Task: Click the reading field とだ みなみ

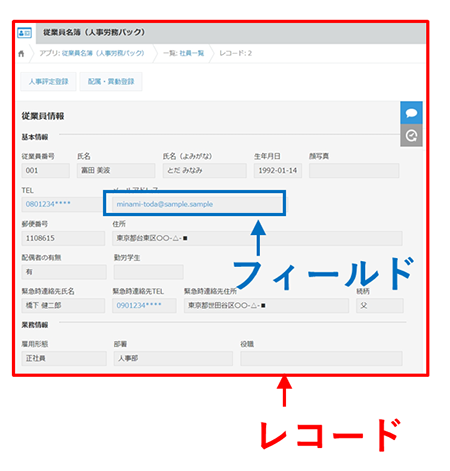Action: tap(205, 171)
